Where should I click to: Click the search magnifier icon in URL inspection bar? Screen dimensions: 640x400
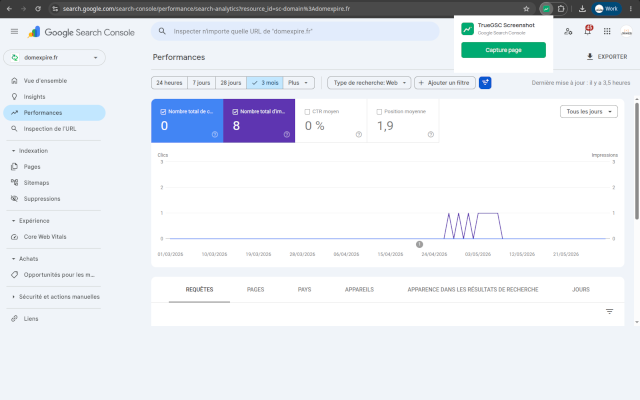click(x=162, y=31)
